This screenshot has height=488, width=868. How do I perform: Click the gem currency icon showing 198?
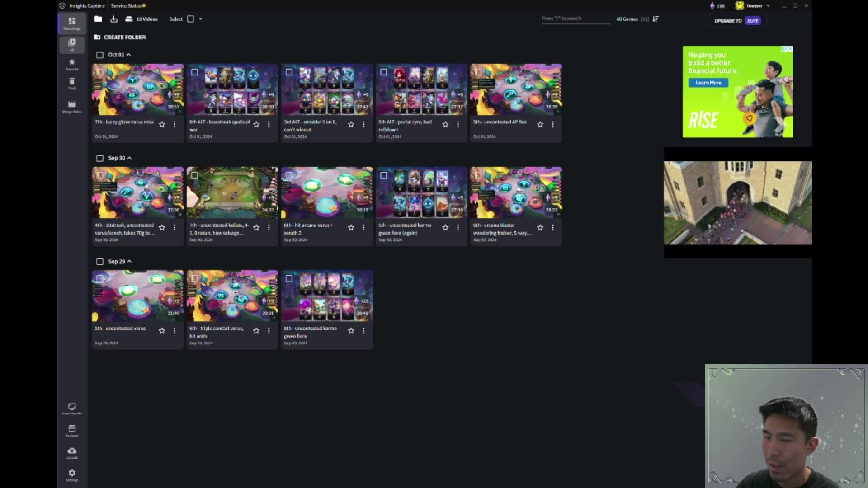(712, 6)
